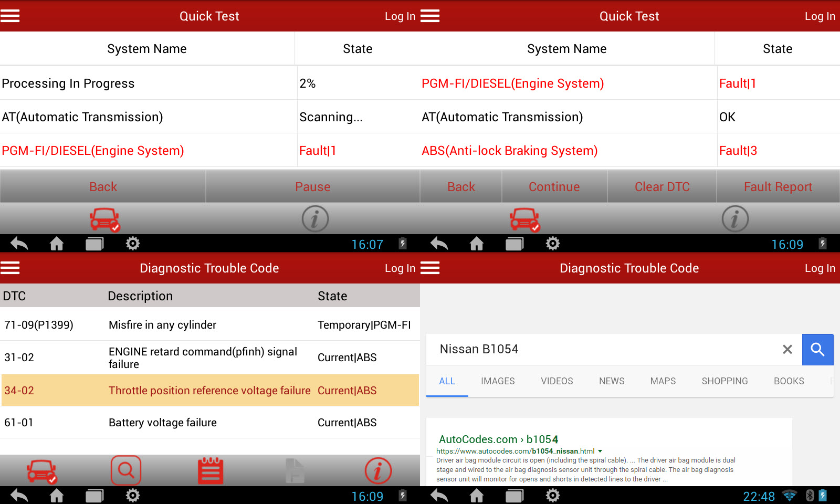Open hamburger menu in top-left Quick Test screen

click(x=10, y=16)
